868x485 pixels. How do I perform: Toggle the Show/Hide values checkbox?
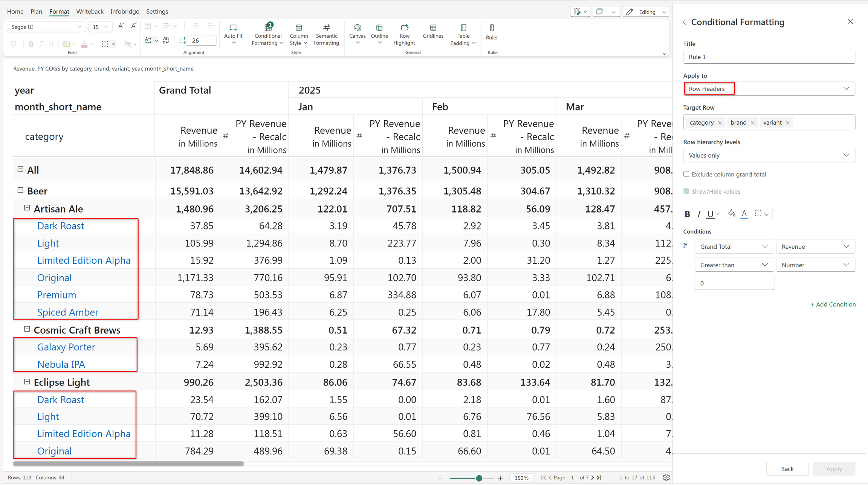tap(686, 191)
